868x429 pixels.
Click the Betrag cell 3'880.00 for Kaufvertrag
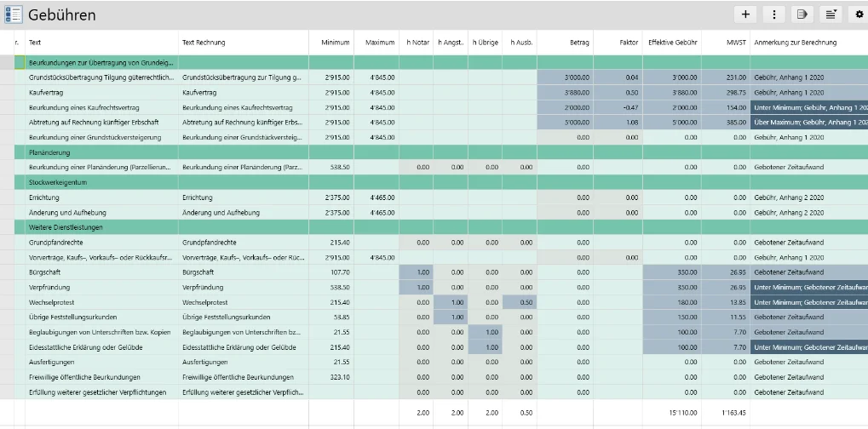click(x=566, y=93)
